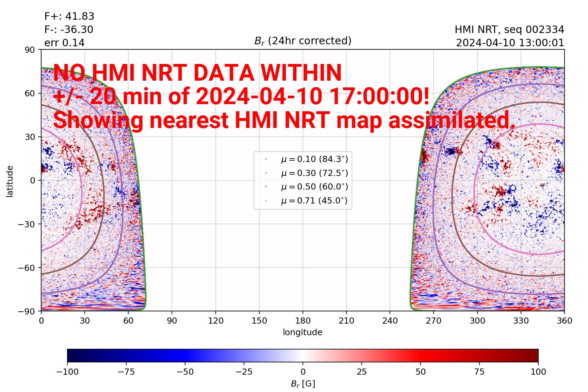Click the colorbar tick label '100'

pyautogui.click(x=538, y=372)
